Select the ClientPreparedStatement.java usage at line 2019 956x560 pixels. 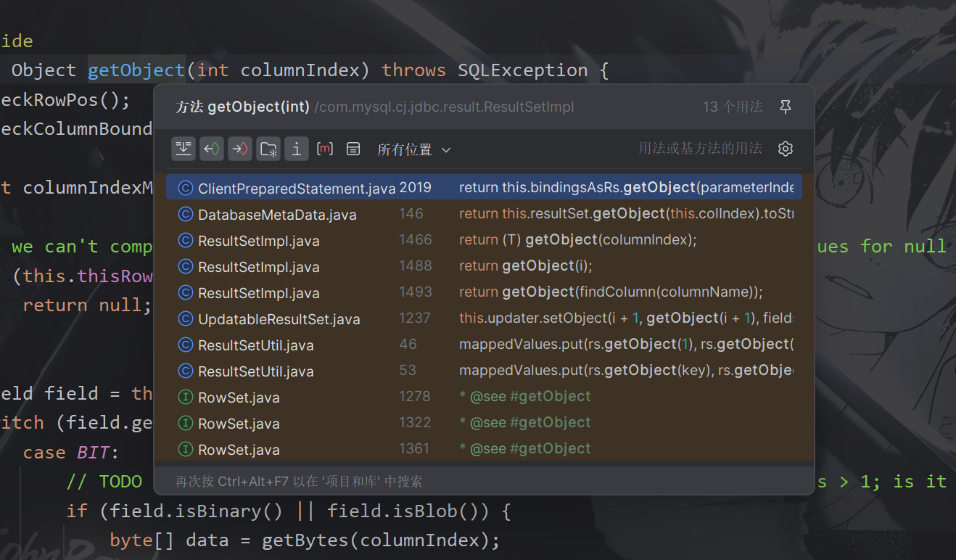[484, 187]
